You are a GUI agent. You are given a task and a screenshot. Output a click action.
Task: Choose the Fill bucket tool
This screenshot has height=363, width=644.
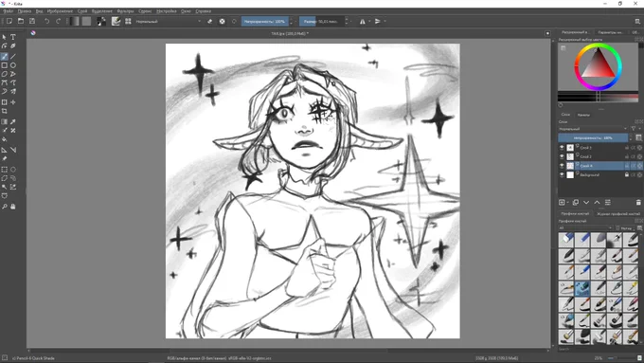4,139
